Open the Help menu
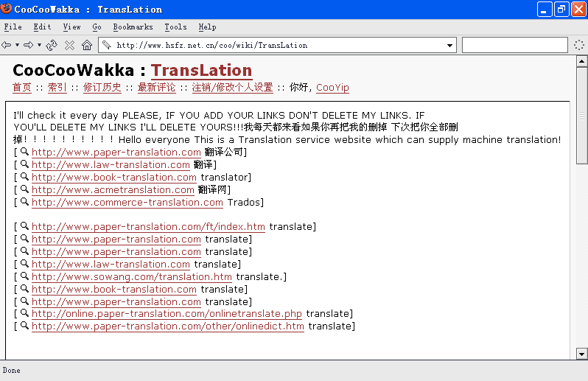The width and height of the screenshot is (588, 381). [207, 27]
